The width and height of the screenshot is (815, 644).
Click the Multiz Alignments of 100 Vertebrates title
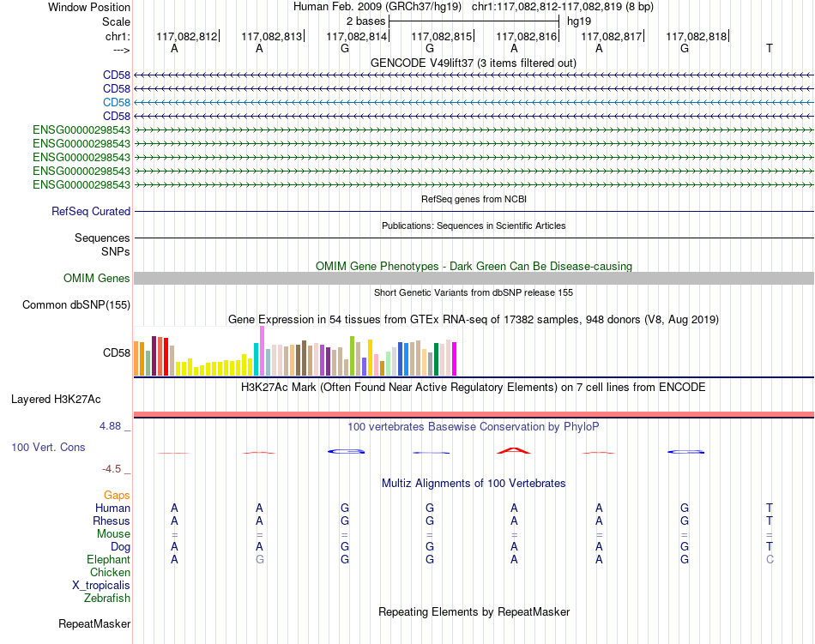pyautogui.click(x=474, y=484)
